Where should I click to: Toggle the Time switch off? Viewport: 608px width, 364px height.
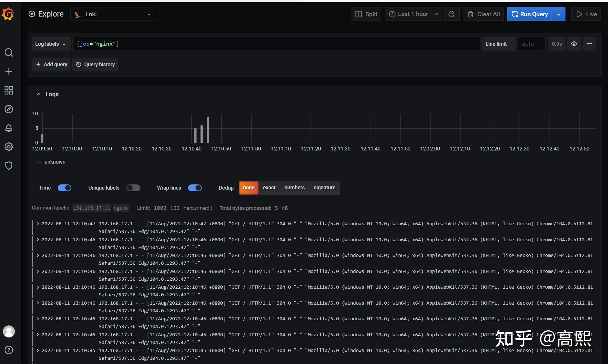pos(65,188)
